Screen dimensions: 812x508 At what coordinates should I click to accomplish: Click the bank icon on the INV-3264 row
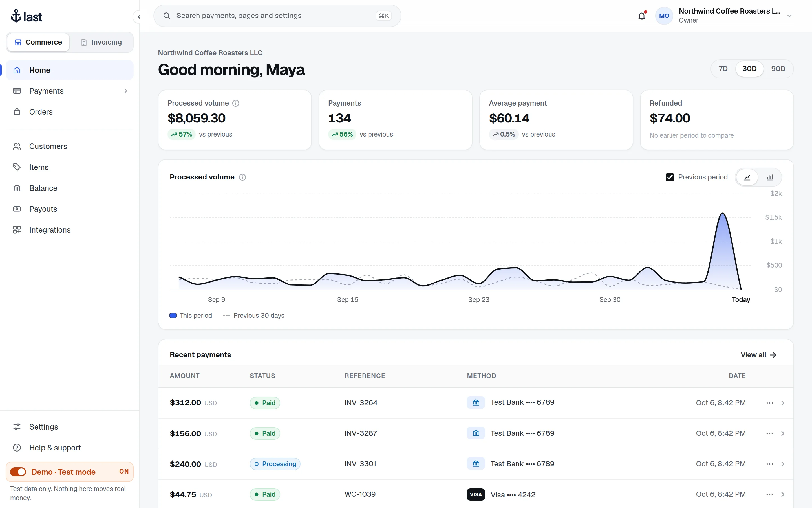476,402
